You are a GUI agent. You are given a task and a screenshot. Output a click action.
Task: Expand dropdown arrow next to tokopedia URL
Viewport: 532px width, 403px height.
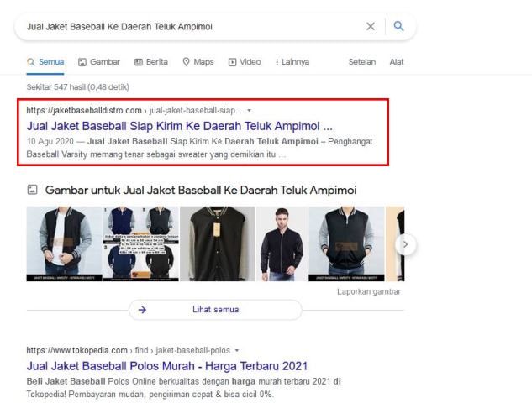pos(237,350)
